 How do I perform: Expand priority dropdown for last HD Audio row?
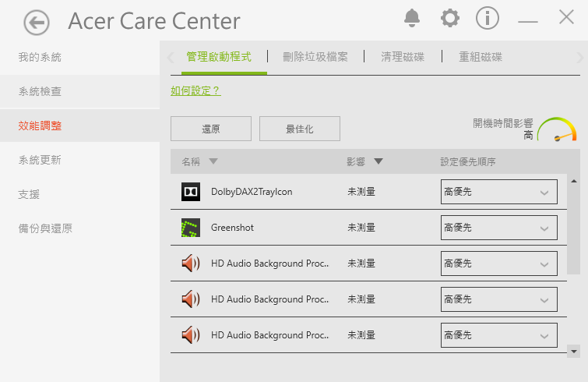[498, 335]
